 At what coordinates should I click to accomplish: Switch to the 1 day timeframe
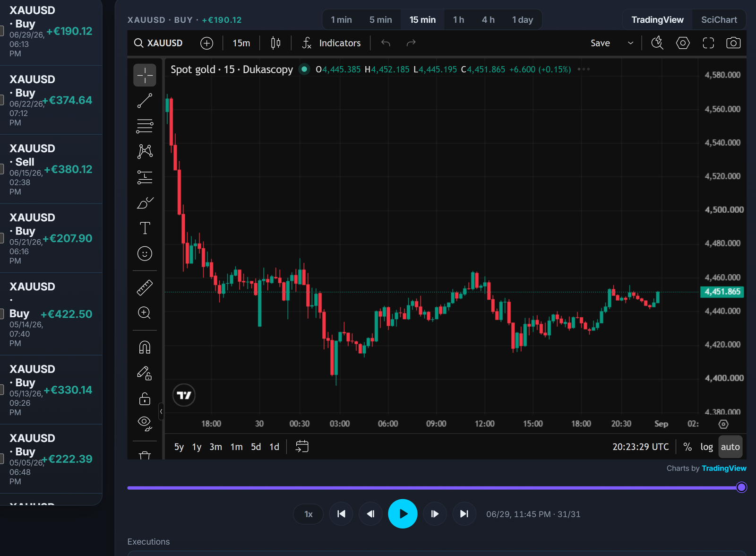tap(523, 20)
